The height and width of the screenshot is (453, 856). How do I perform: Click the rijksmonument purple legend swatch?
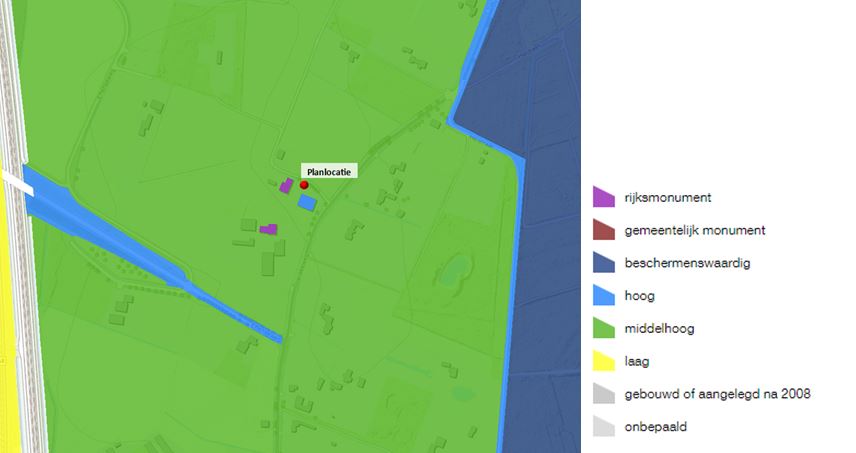pos(604,197)
